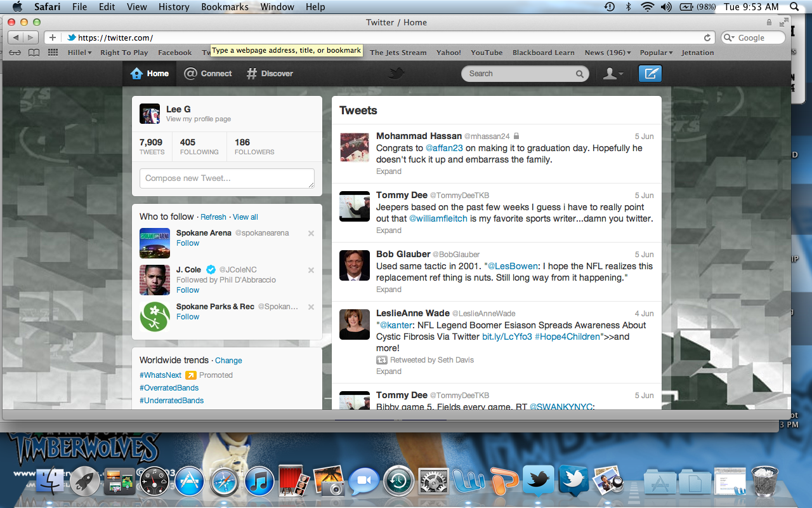Refresh the Who to follow list
812x508 pixels.
click(x=213, y=217)
